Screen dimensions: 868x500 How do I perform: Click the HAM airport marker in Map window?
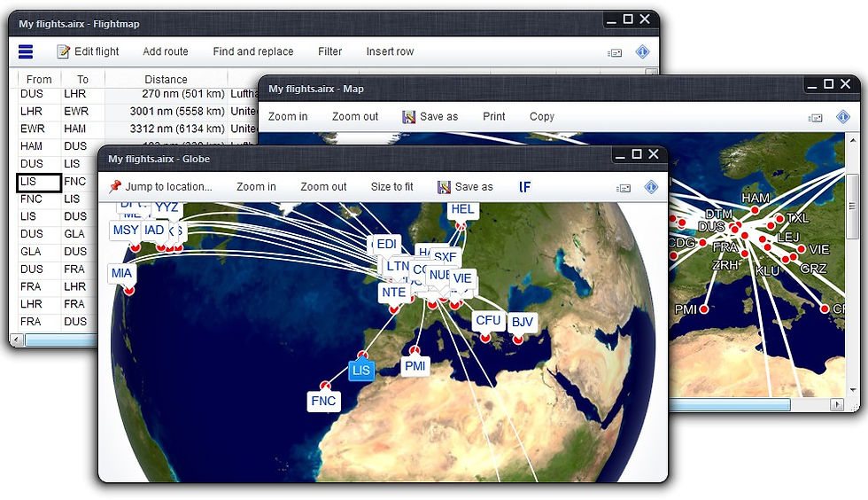755,210
